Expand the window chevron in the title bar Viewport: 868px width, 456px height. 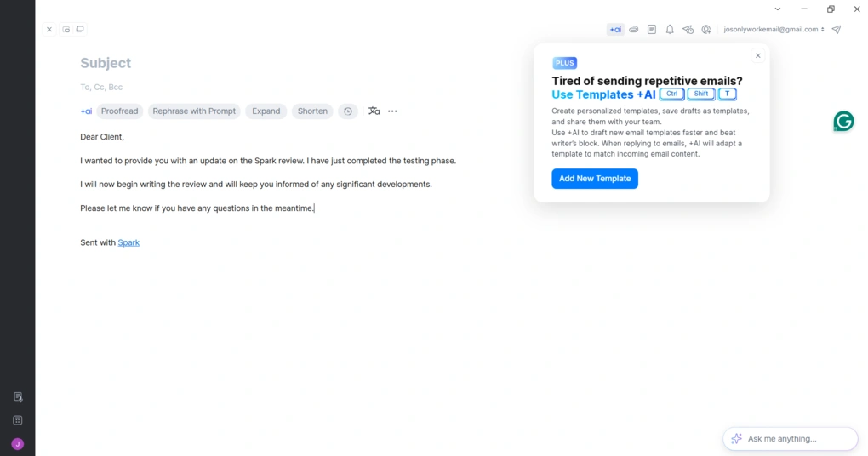(778, 9)
